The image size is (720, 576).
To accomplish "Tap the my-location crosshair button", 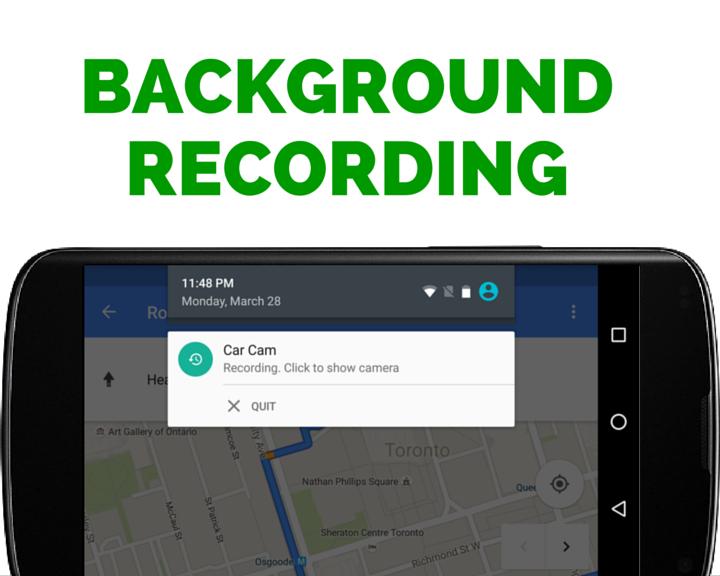I will pyautogui.click(x=560, y=485).
